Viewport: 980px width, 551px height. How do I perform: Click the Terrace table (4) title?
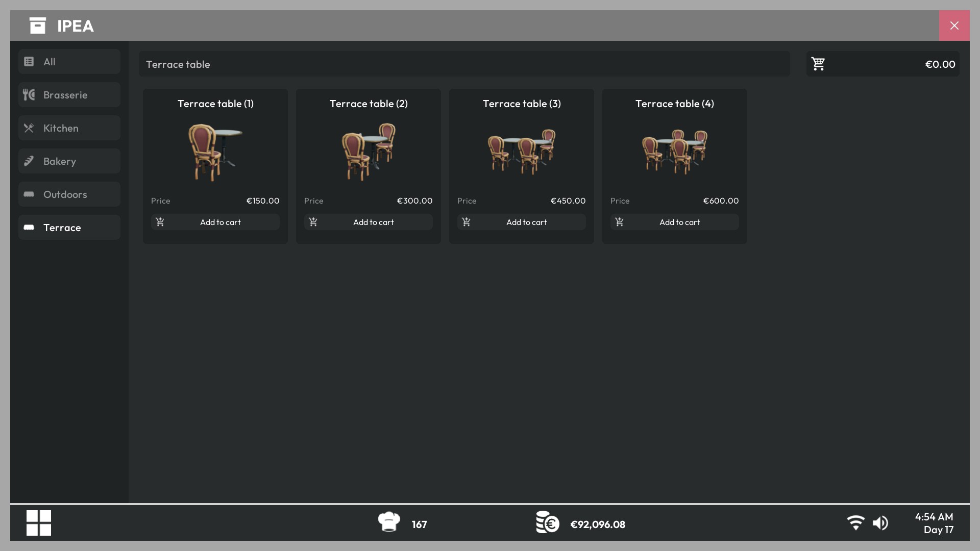[675, 104]
